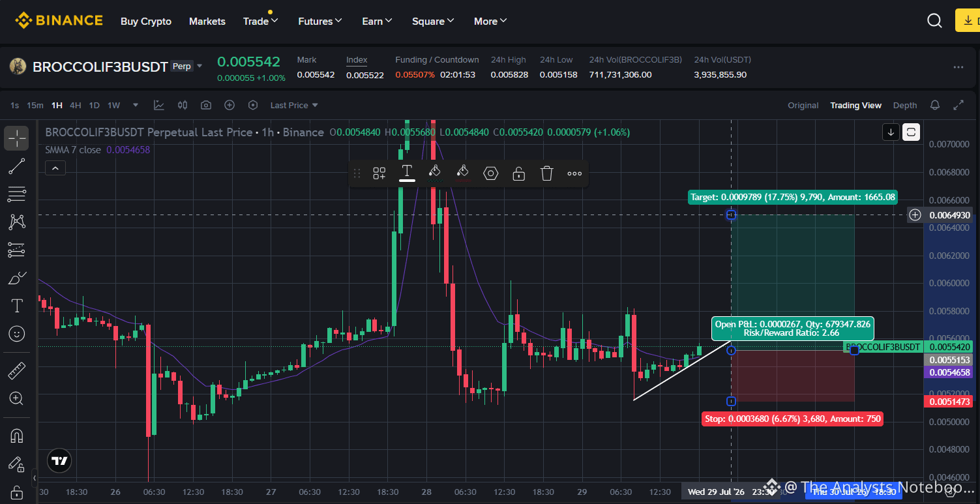Expand the Trade menu
The width and height of the screenshot is (980, 504).
[261, 21]
